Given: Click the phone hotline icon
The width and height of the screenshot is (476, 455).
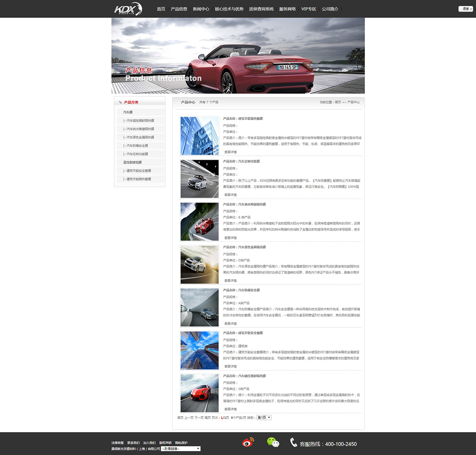Looking at the screenshot, I should 293,443.
